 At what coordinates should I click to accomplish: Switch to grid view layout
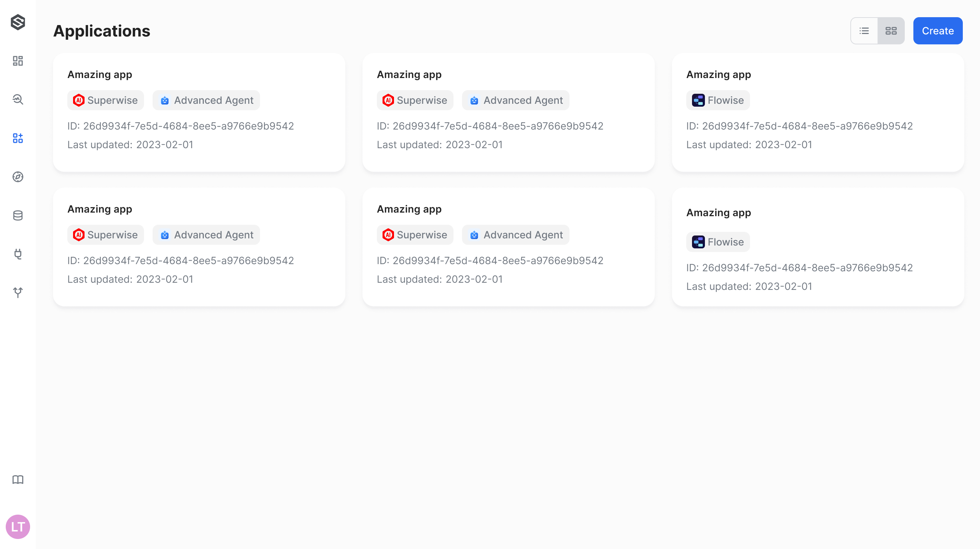891,31
